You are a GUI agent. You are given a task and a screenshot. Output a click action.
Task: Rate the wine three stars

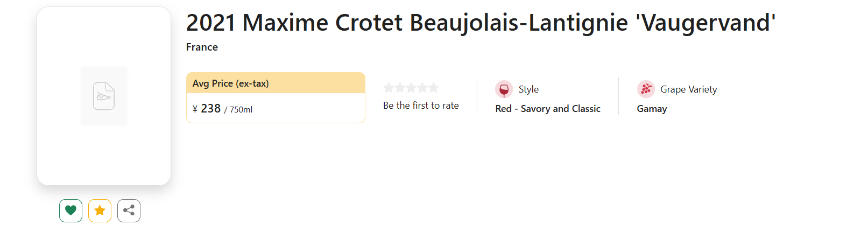pos(411,88)
